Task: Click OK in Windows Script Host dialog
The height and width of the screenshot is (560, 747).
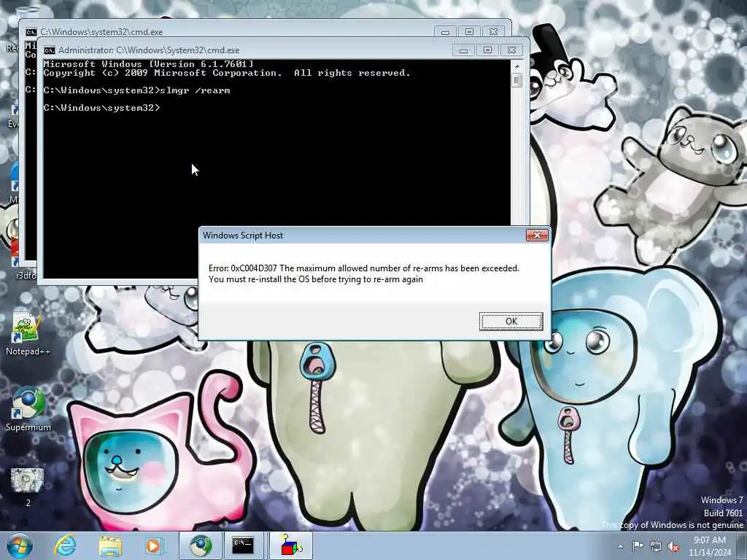Action: (x=511, y=322)
